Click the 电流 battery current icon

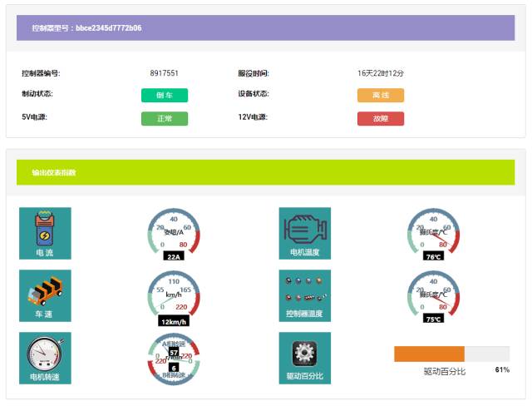coord(45,233)
